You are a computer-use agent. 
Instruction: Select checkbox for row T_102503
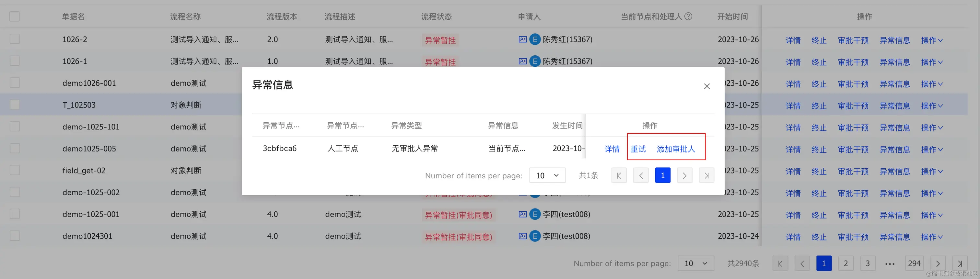(15, 105)
